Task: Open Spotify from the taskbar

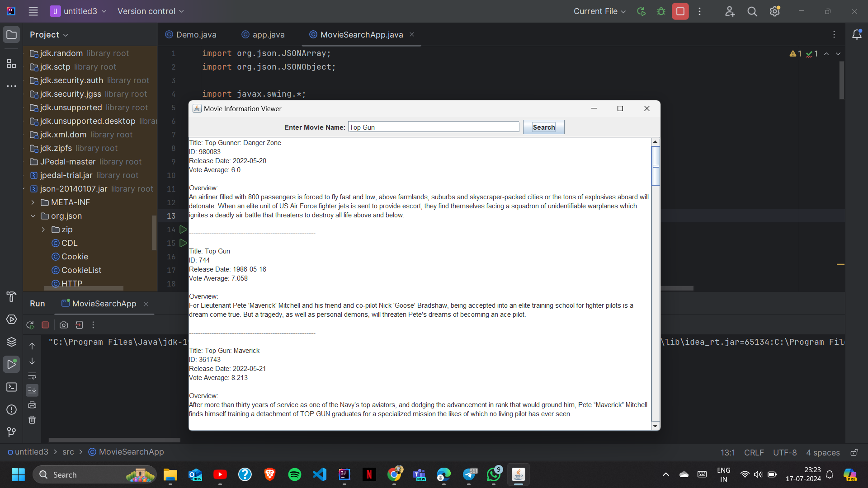Action: click(x=294, y=474)
